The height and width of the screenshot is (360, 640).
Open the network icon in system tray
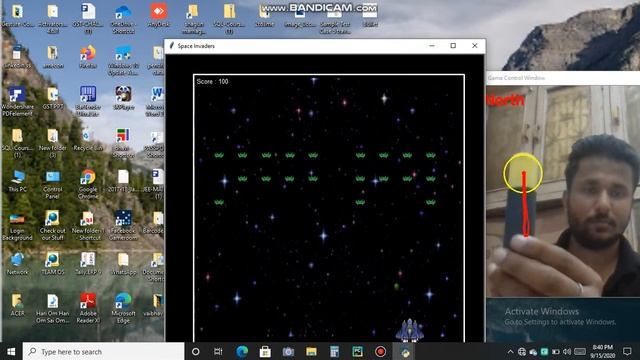[522, 351]
